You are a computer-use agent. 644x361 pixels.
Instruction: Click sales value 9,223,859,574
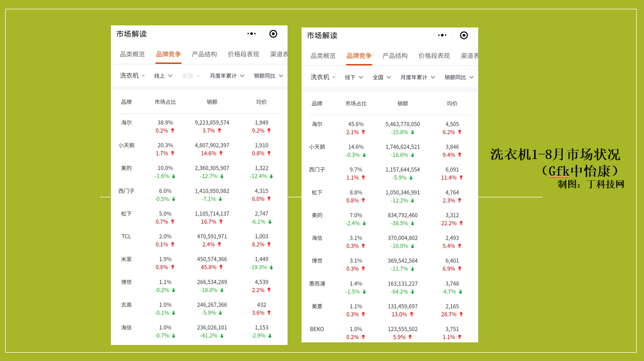[x=212, y=123]
